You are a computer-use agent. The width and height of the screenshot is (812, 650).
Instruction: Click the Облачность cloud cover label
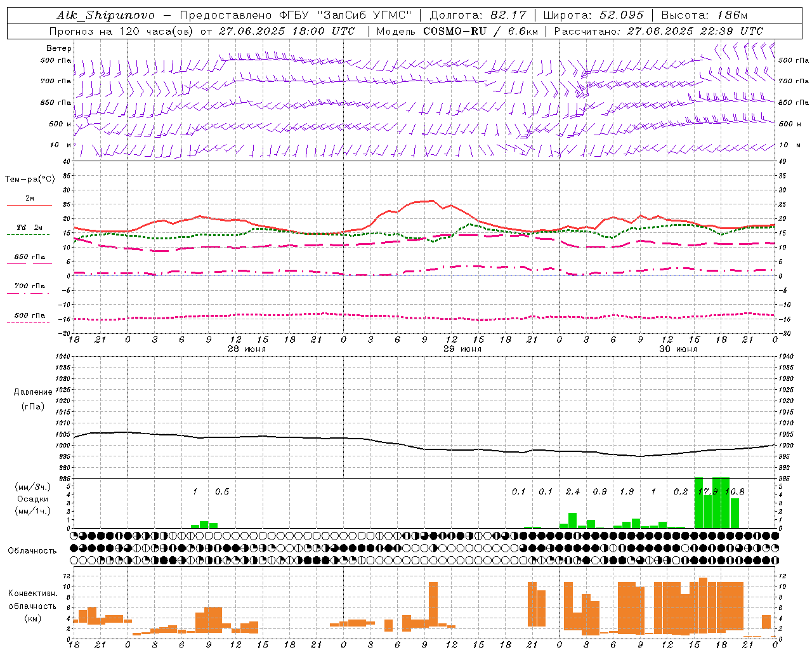click(32, 551)
